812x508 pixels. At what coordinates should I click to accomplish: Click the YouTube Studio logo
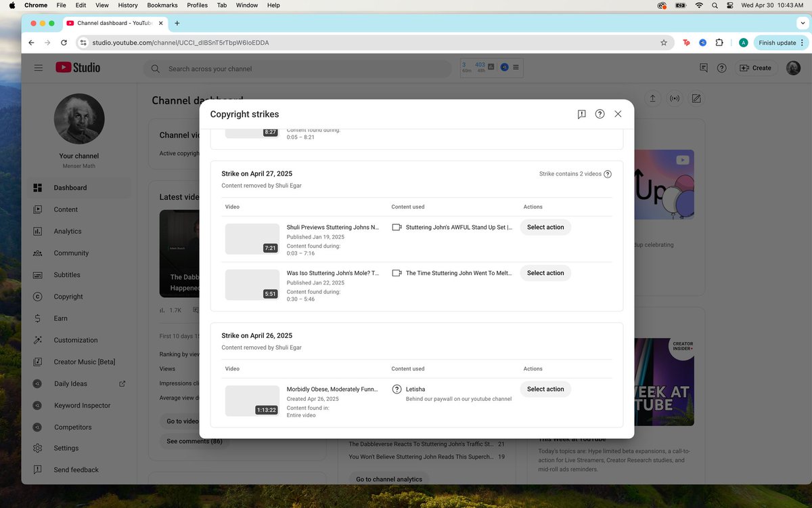78,68
